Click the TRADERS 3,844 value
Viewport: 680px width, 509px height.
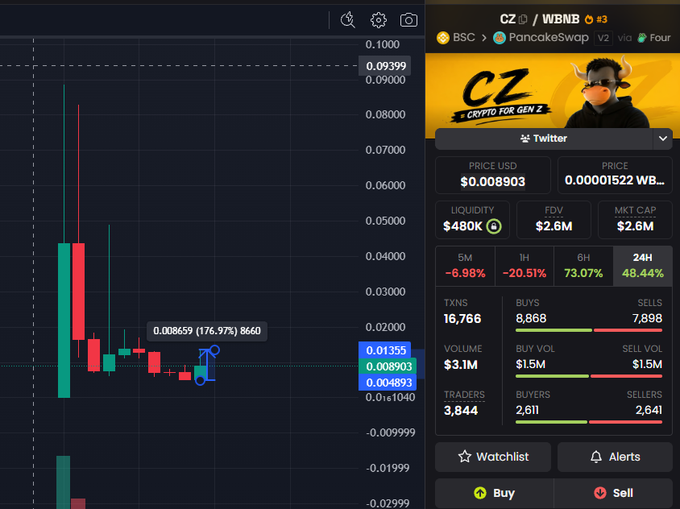tap(461, 411)
